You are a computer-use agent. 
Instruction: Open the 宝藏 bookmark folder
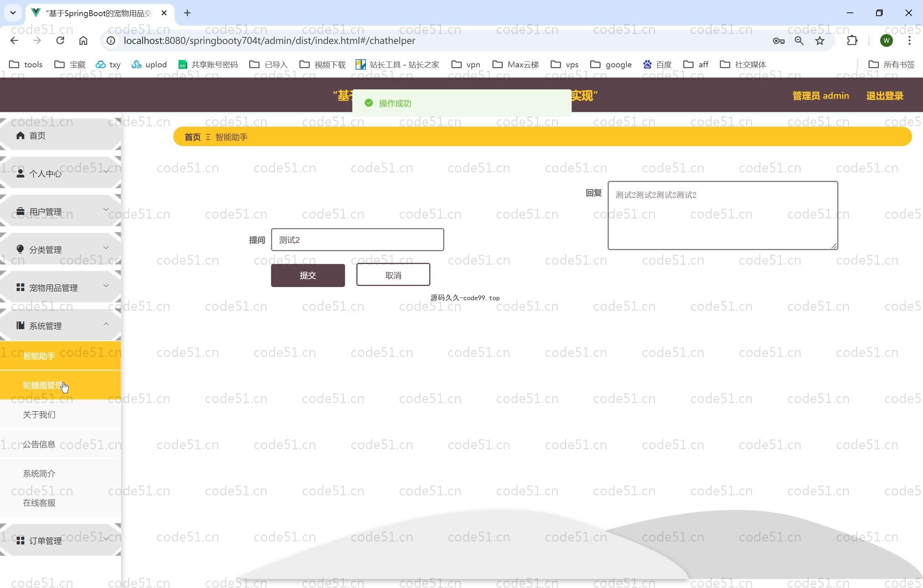click(x=70, y=64)
